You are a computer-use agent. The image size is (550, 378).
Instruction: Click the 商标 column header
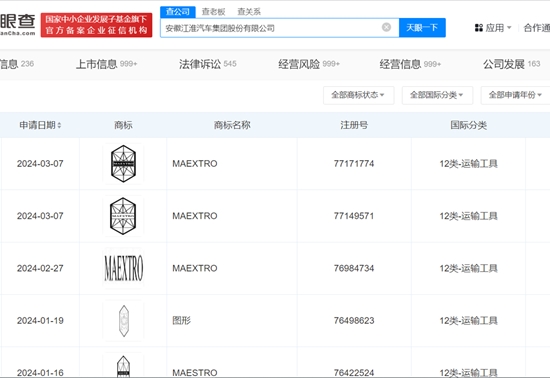123,125
